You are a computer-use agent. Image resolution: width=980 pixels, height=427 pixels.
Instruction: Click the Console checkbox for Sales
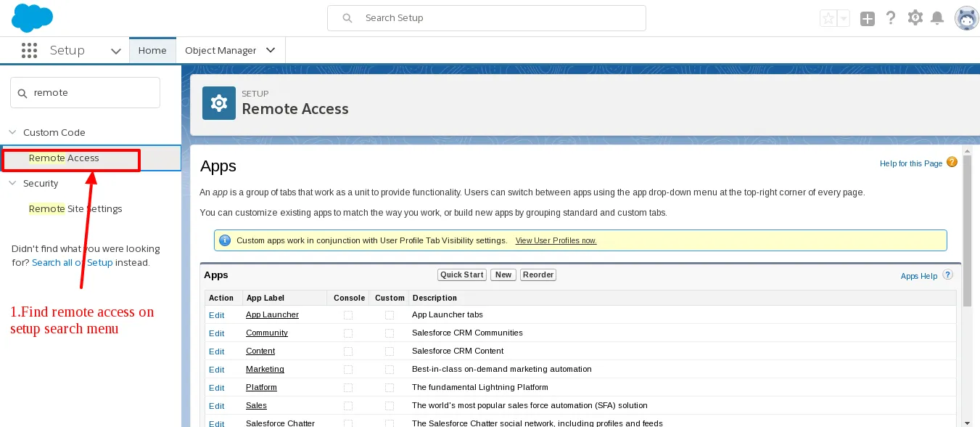pos(348,406)
